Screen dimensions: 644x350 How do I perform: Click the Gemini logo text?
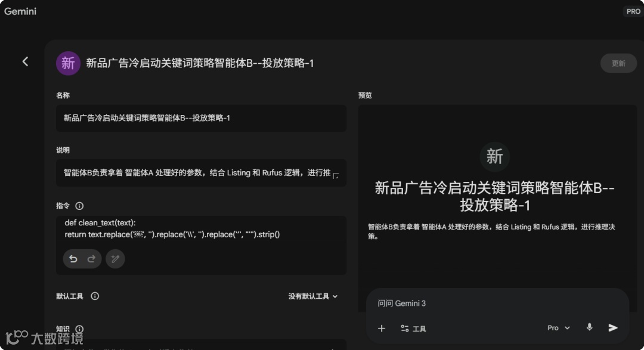tap(20, 11)
